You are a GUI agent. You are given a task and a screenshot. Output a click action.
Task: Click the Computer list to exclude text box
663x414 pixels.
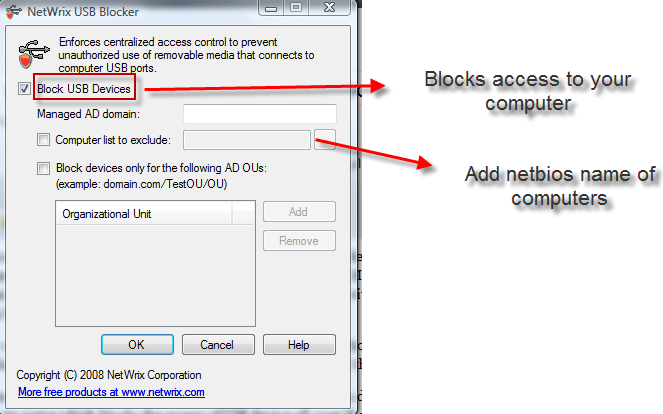pos(247,140)
